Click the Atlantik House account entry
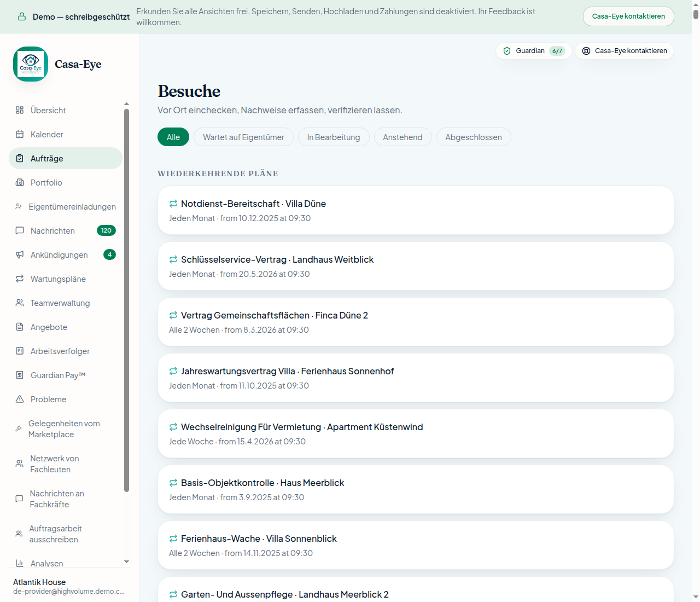 [69, 586]
